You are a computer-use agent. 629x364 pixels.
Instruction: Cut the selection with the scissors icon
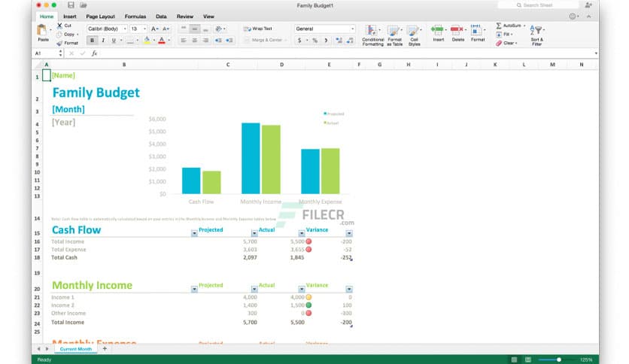[x=59, y=26]
